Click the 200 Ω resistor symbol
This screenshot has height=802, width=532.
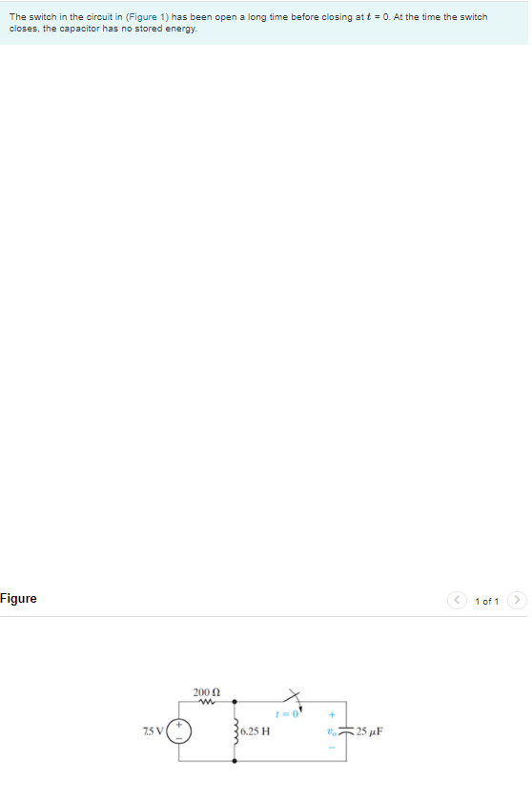click(x=207, y=702)
